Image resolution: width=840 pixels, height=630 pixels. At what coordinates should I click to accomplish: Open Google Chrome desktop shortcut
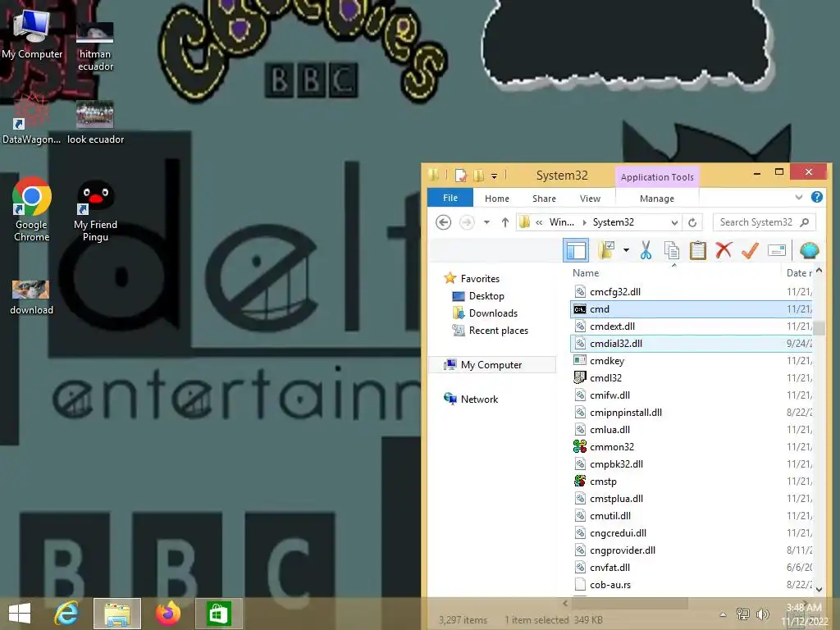coord(32,209)
